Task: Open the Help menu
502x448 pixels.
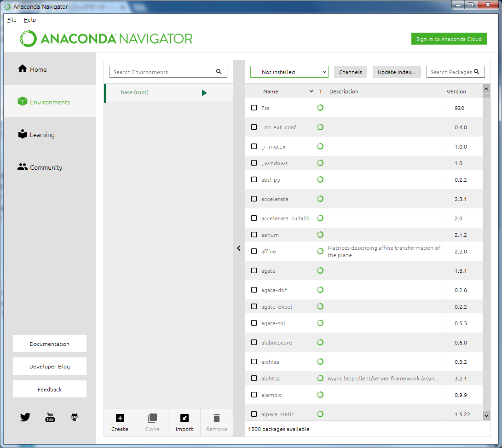Action: [x=30, y=20]
